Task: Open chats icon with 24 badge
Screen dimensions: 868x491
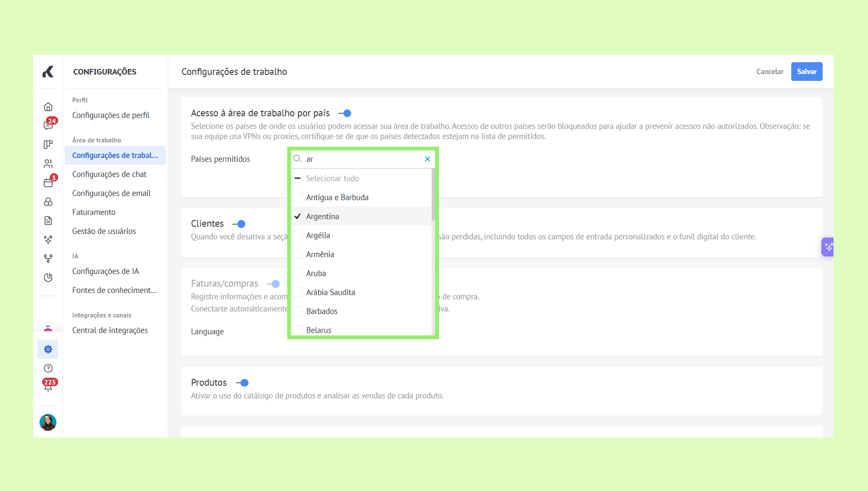Action: [x=48, y=125]
